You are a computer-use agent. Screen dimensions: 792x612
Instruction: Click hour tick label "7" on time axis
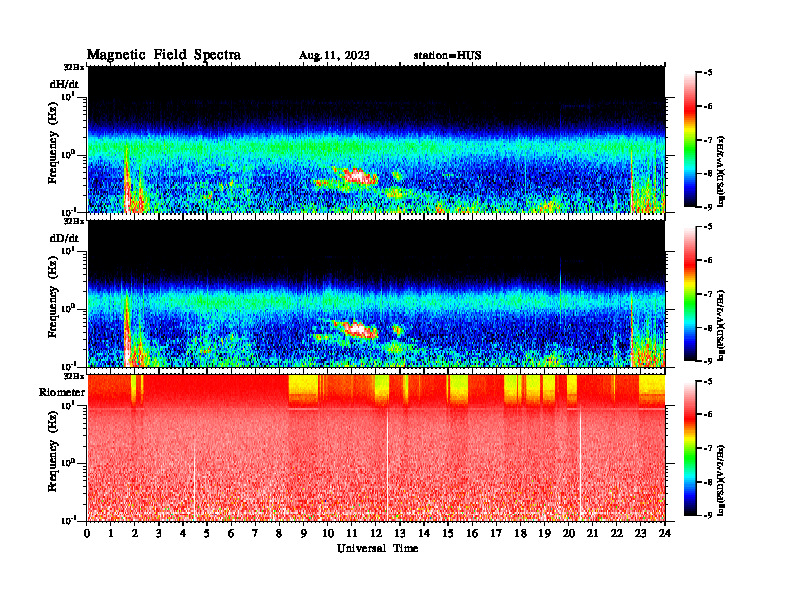pos(256,534)
